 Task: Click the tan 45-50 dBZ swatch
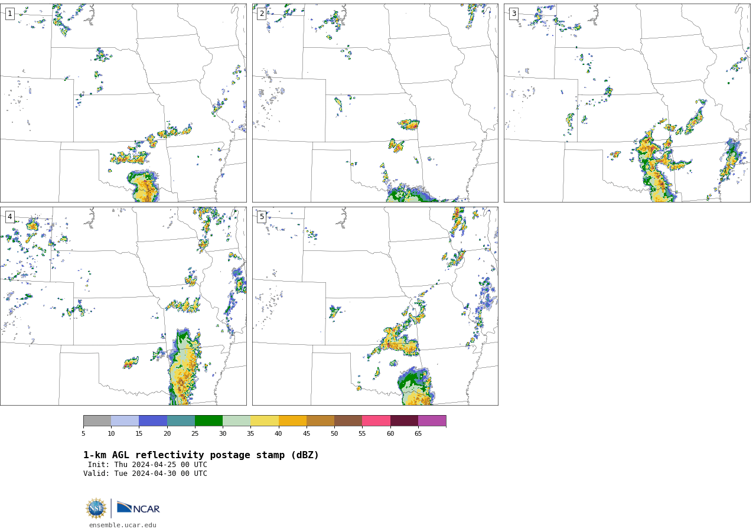tap(320, 421)
